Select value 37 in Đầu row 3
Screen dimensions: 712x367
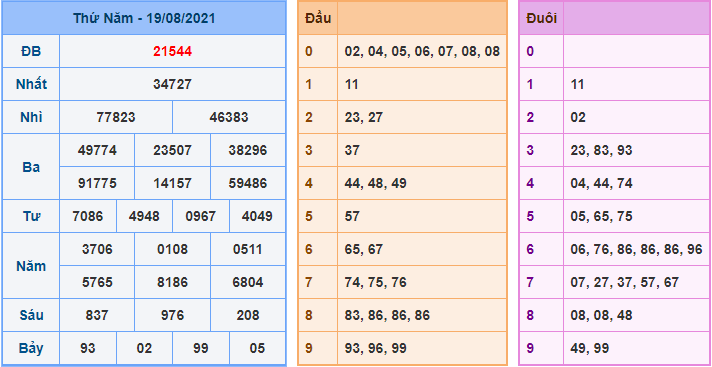tap(352, 150)
